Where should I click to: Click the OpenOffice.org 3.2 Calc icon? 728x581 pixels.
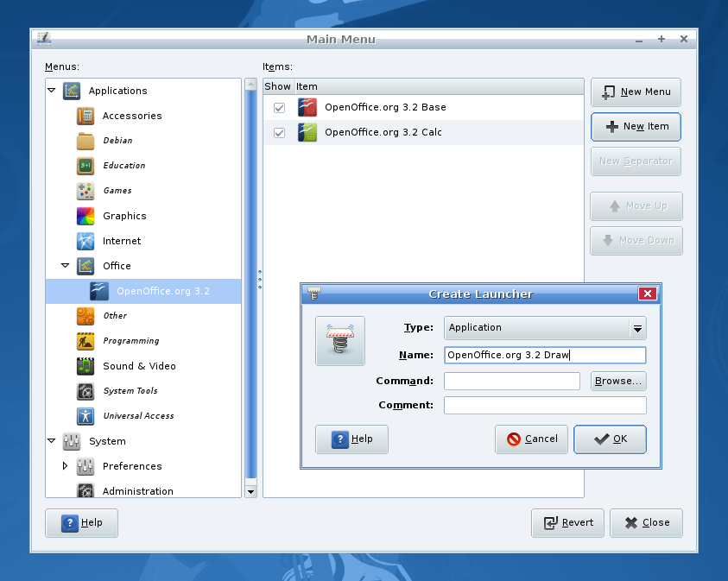[307, 132]
